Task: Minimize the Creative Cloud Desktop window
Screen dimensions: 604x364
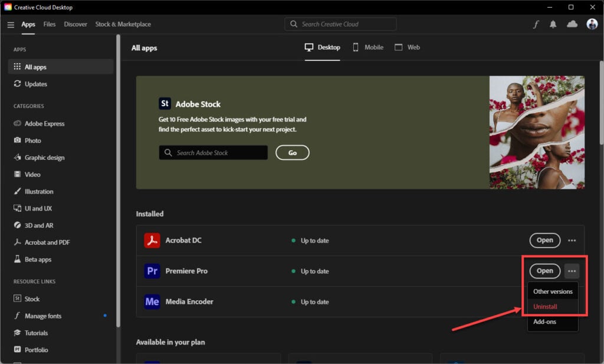Action: [550, 7]
